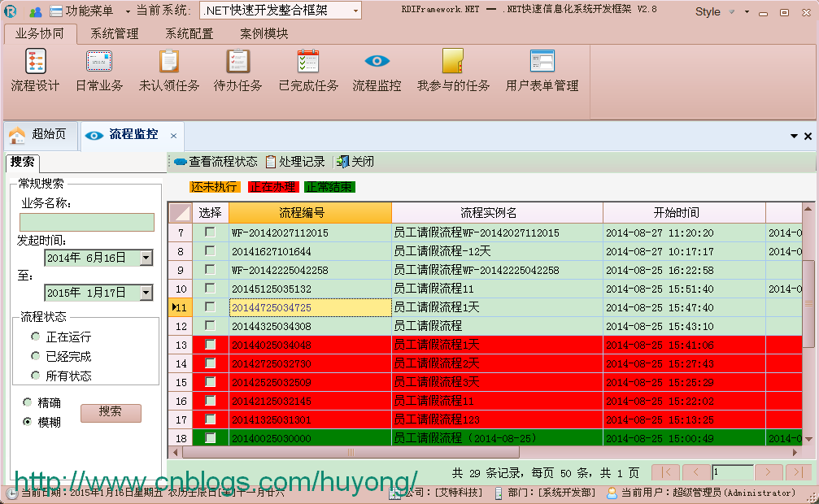Click the 业务名称 input field

87,222
